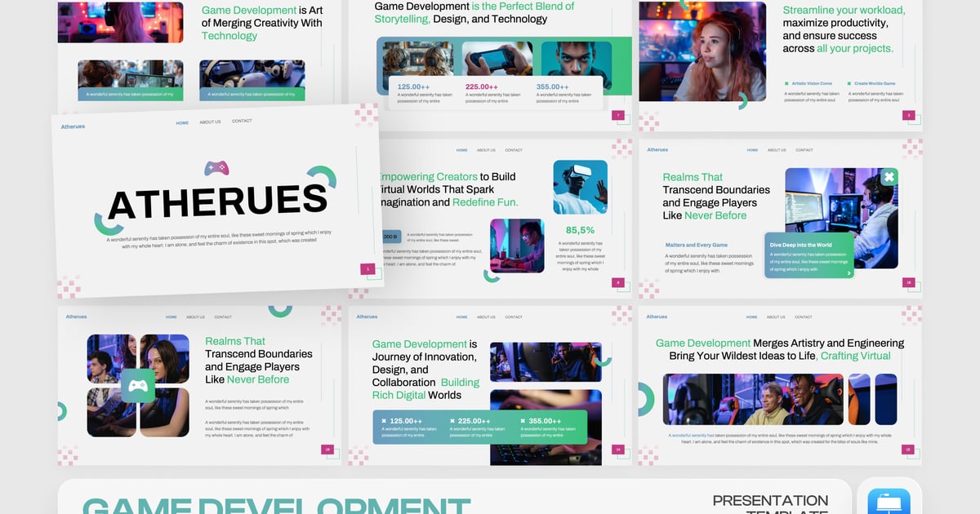
Task: Open the Keynote app icon
Action: pos(894,499)
